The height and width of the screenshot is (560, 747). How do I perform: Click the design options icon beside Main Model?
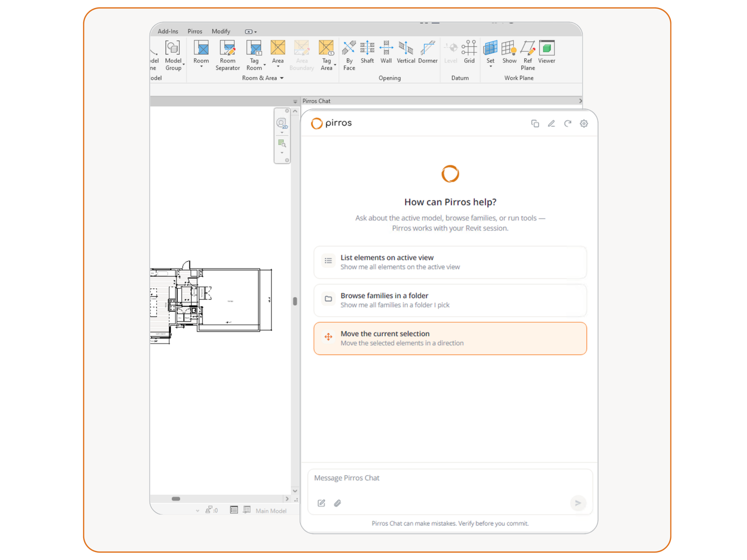point(247,509)
